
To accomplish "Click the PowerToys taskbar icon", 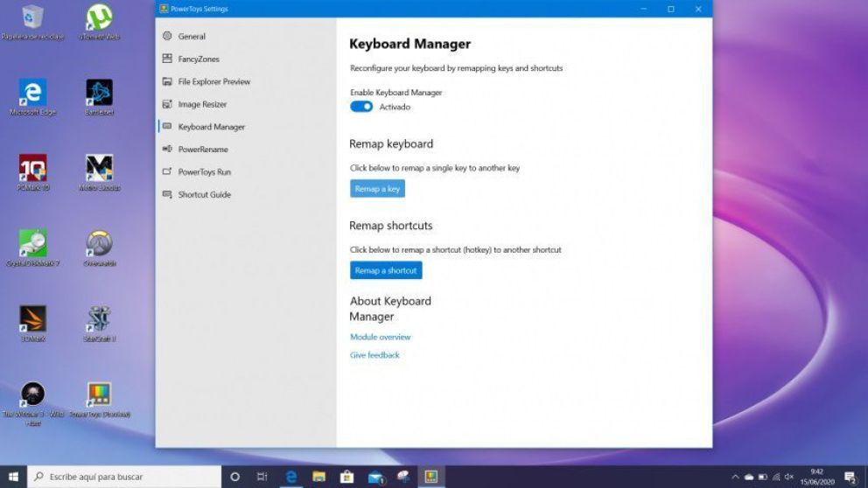I will coord(431,477).
